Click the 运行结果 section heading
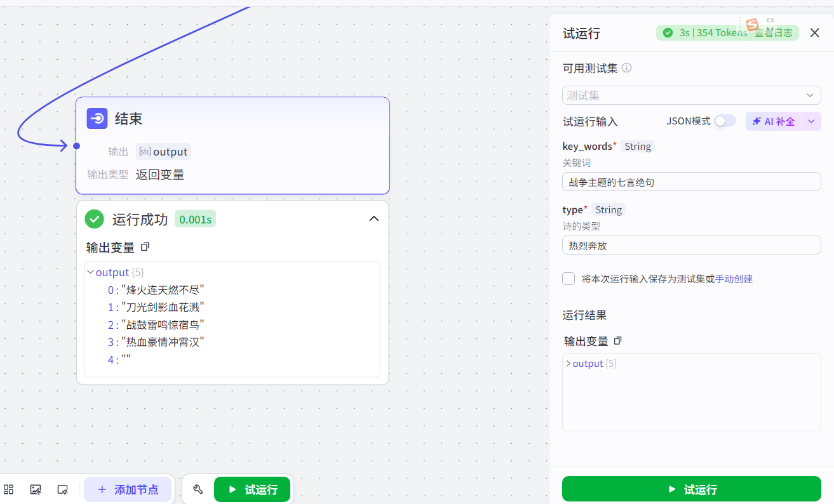 (584, 315)
